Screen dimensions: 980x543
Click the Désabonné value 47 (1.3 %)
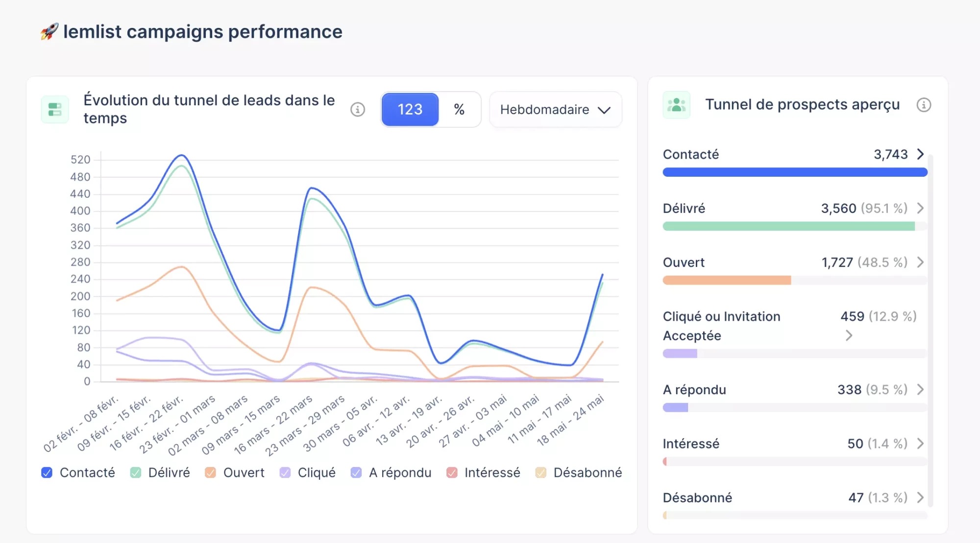tap(878, 497)
